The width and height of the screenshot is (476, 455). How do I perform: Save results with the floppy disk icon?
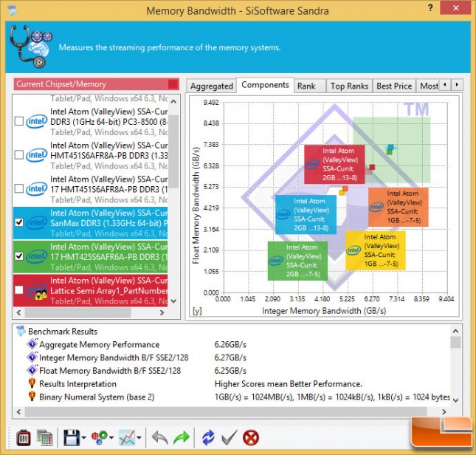pos(72,438)
